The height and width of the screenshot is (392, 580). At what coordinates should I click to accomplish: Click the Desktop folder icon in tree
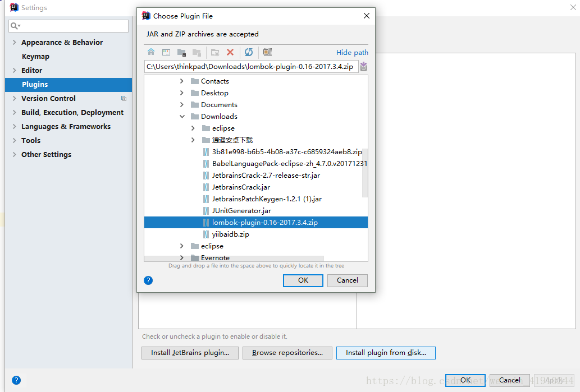tap(195, 93)
